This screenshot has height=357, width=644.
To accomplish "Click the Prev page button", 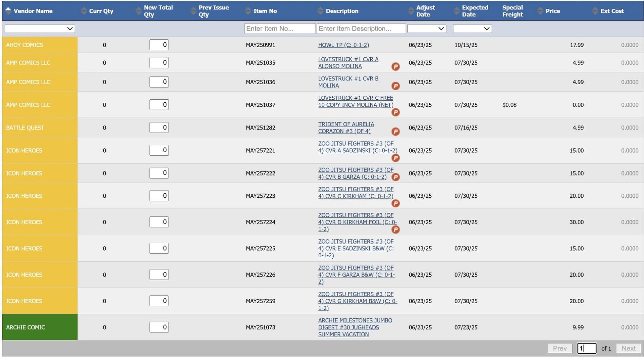I will coord(560,348).
